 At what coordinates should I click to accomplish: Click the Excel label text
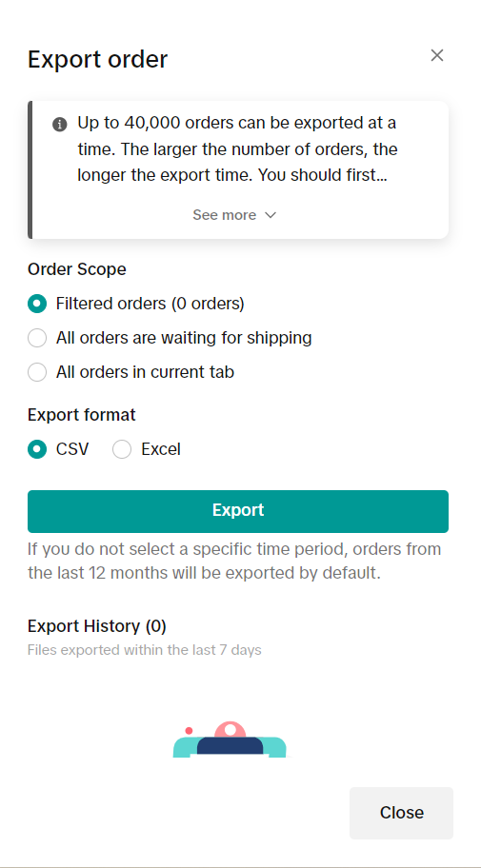[161, 449]
